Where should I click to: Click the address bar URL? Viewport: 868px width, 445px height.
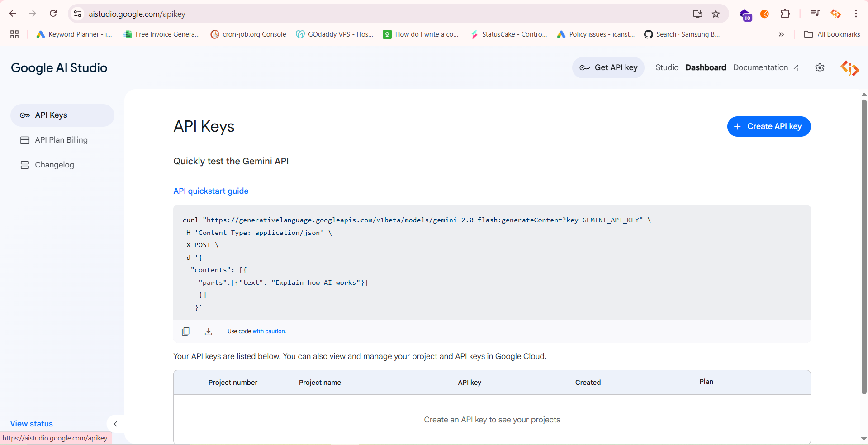(x=137, y=14)
